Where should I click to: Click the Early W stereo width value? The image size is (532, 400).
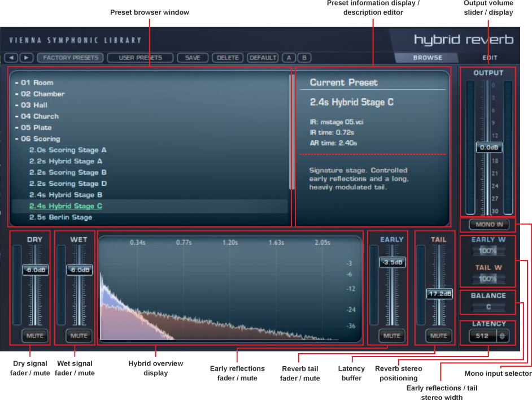point(488,251)
